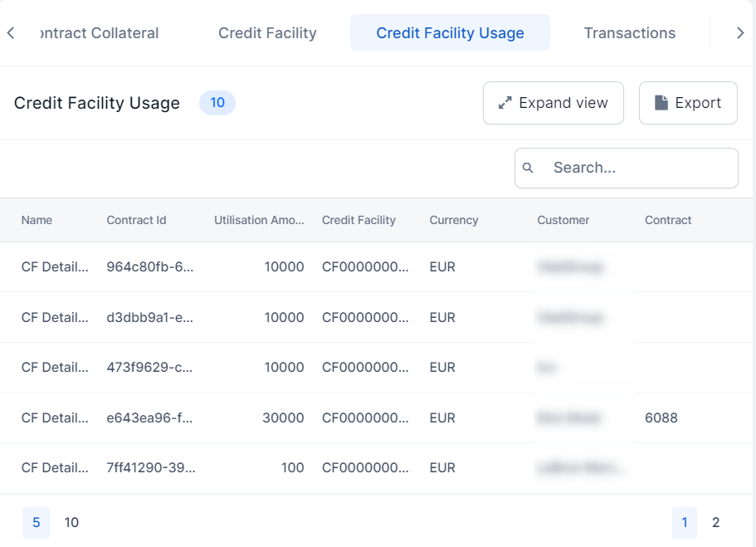756x547 pixels.
Task: Sort by Utilisation Amount column header
Action: [259, 221]
